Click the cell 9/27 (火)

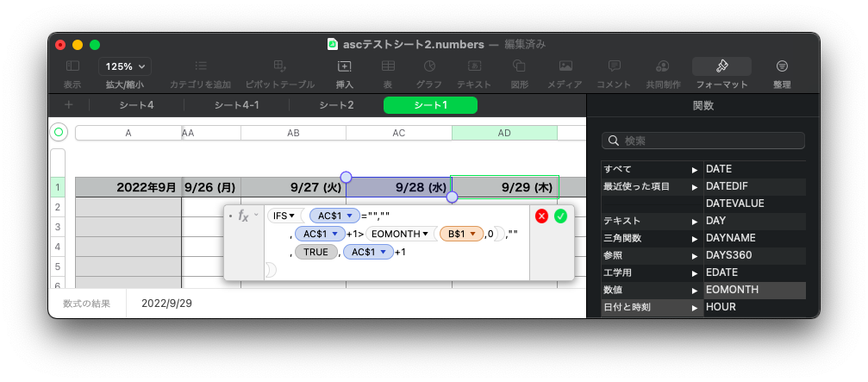click(x=293, y=187)
